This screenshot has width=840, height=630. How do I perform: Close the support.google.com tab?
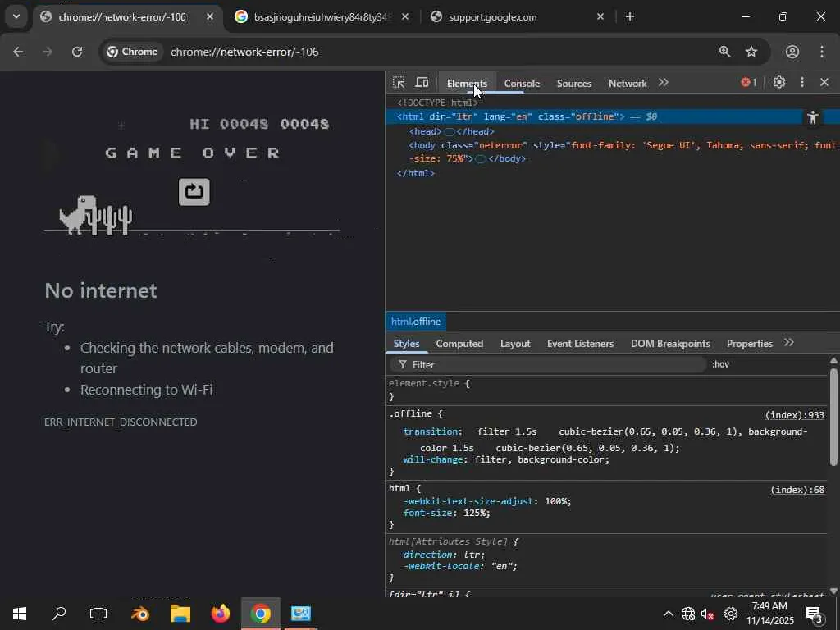click(600, 17)
